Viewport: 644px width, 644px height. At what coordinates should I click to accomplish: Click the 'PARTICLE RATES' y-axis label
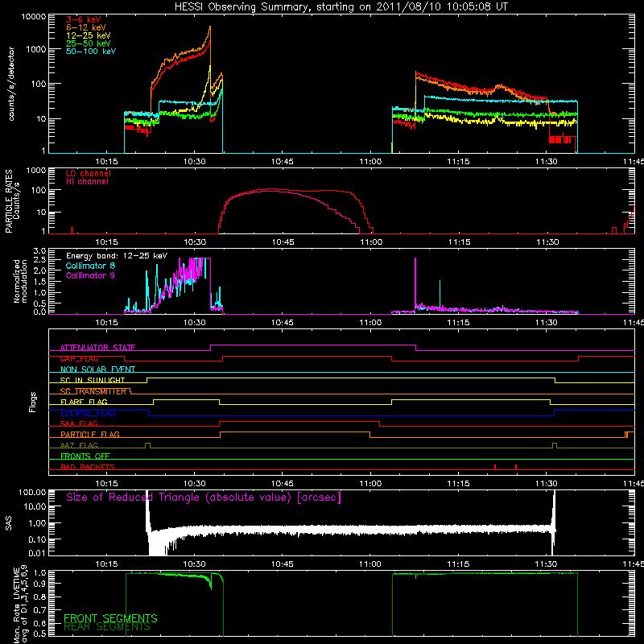(x=9, y=200)
